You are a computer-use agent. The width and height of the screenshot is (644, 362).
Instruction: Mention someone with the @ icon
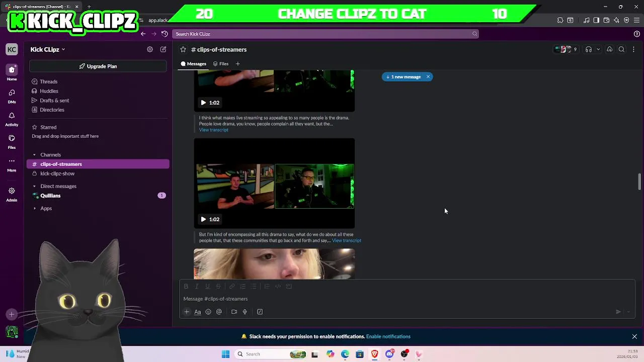click(219, 312)
